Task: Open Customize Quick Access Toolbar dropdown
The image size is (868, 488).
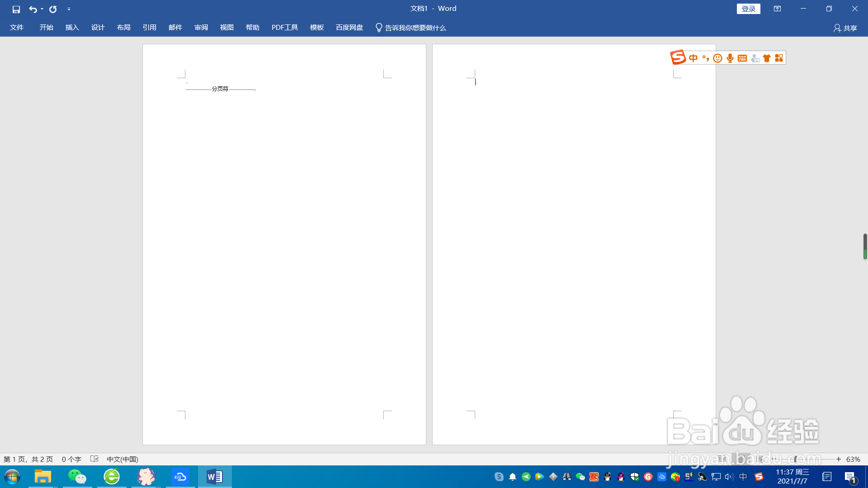Action: (x=69, y=9)
